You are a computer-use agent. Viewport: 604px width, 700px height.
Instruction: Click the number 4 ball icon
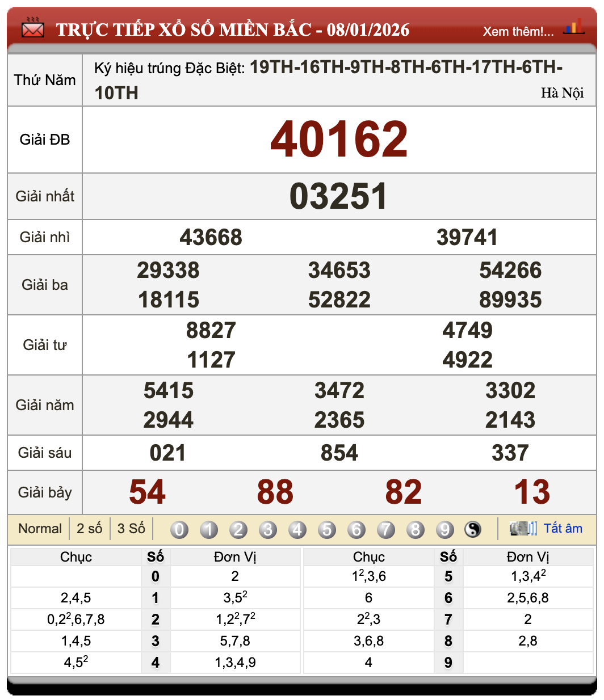click(x=297, y=529)
